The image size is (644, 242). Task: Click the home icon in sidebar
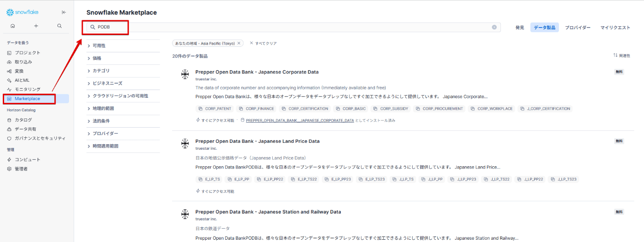pos(12,26)
